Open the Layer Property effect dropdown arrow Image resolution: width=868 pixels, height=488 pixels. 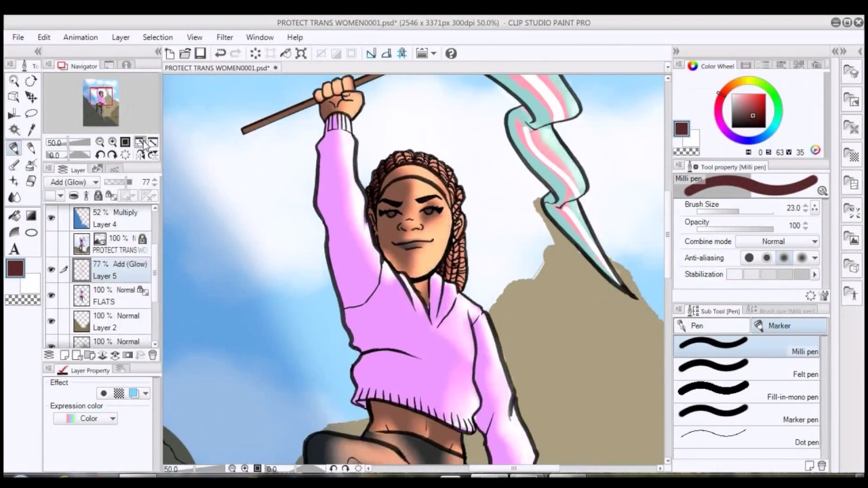[x=145, y=393]
